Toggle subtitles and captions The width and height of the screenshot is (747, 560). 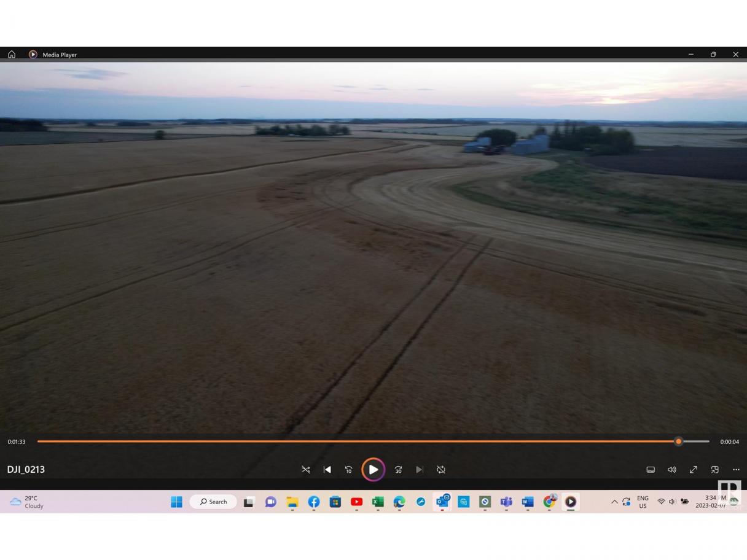coord(651,470)
